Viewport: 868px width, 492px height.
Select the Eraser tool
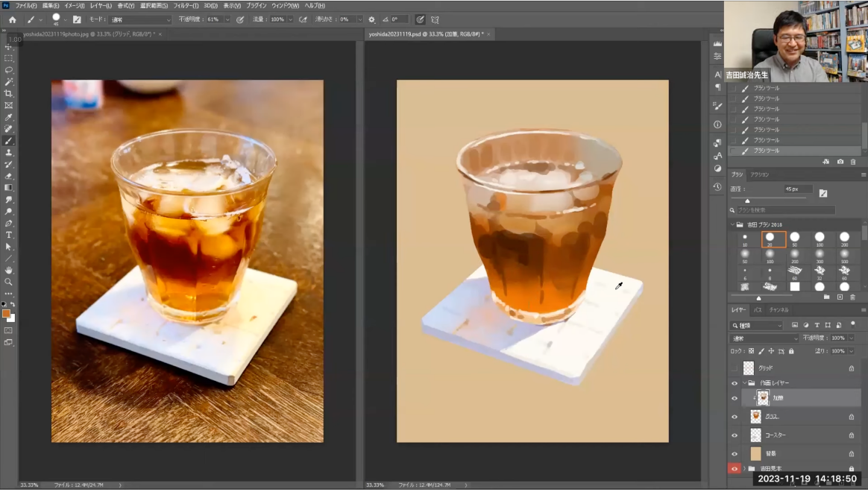(9, 176)
